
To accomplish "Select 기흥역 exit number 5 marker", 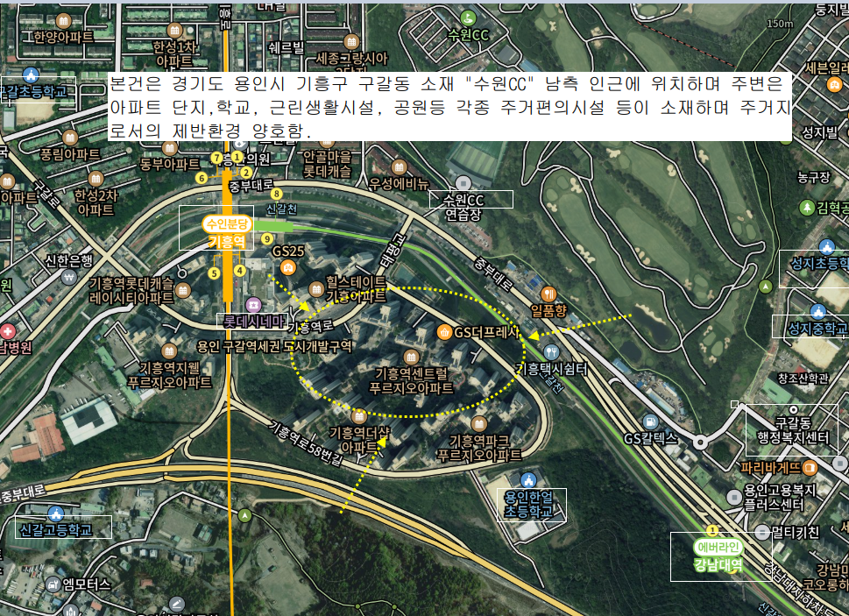I will pyautogui.click(x=215, y=273).
